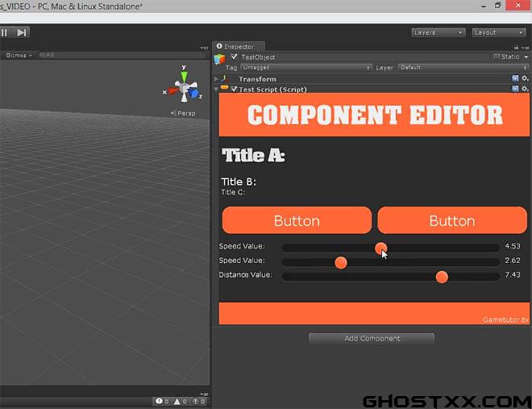Lock the Inspector with the padlock icon
Image resolution: width=532 pixels, height=409 pixels.
(x=516, y=47)
